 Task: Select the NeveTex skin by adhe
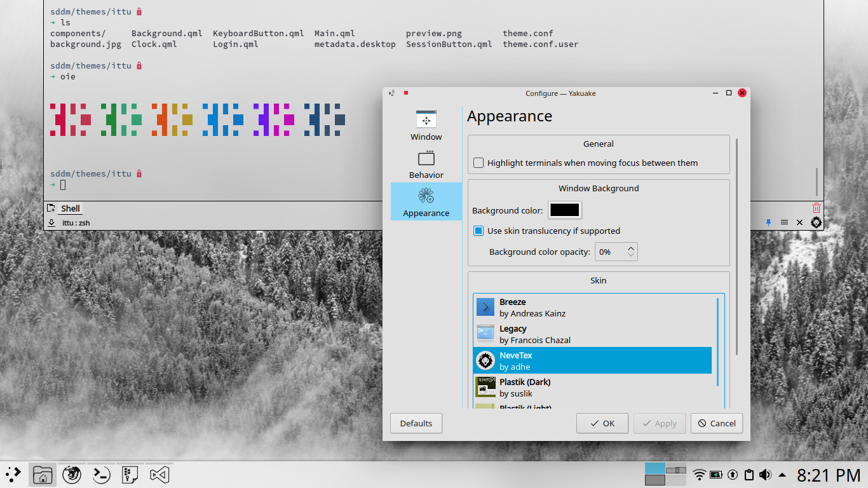point(593,360)
